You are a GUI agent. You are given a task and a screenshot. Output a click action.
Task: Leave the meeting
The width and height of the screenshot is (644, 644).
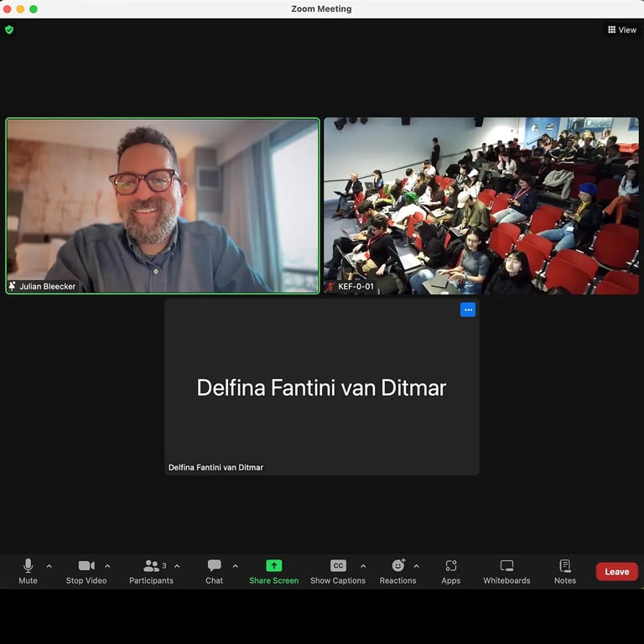617,572
